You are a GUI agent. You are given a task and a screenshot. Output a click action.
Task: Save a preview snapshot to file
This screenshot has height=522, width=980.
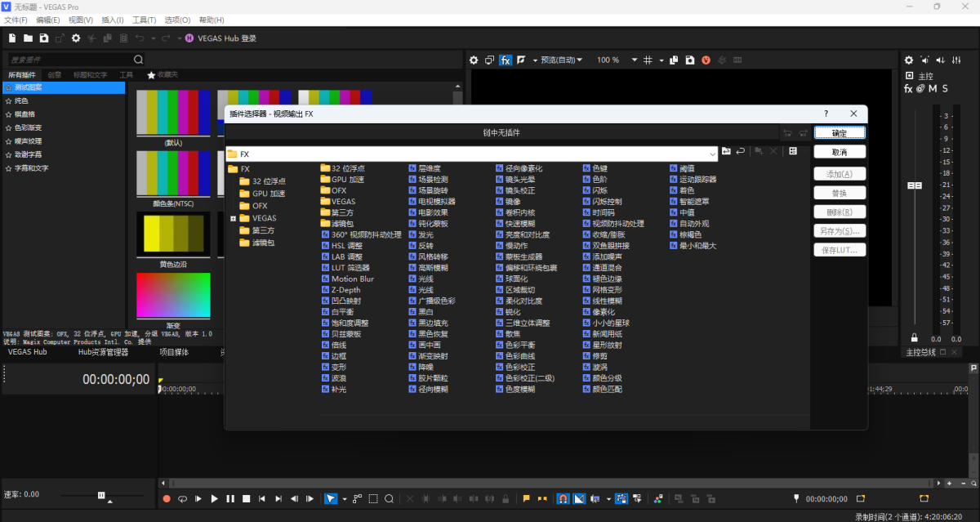pyautogui.click(x=690, y=60)
